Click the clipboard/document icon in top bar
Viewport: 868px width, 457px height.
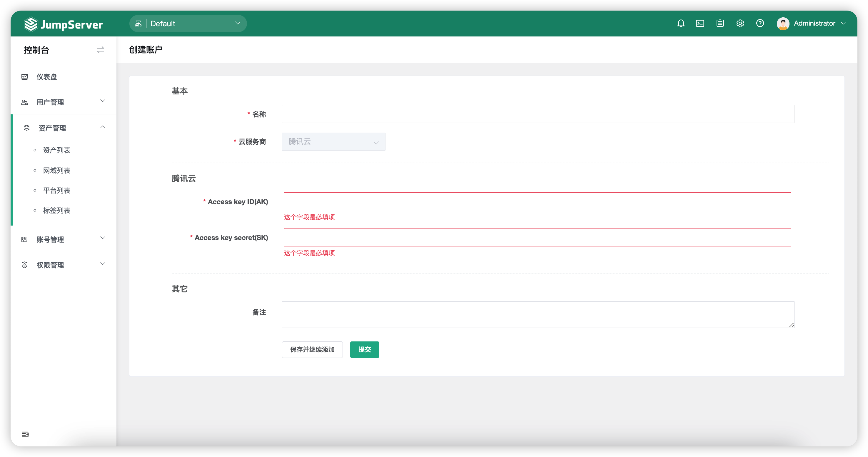pos(720,23)
